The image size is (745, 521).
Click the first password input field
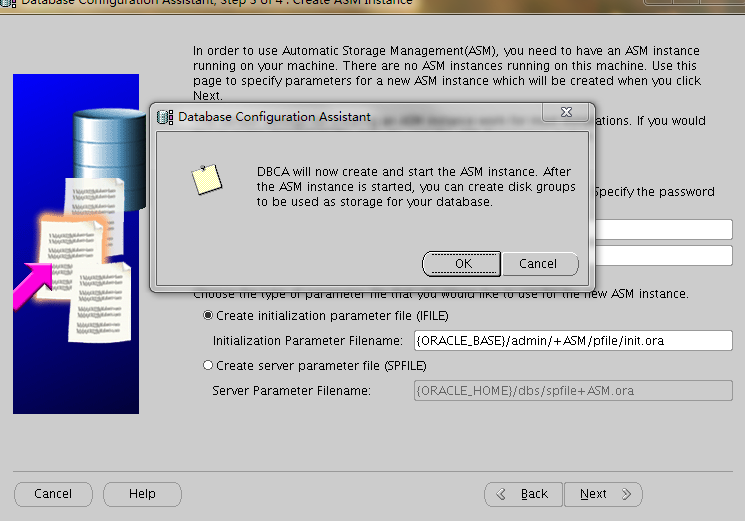[x=663, y=229]
